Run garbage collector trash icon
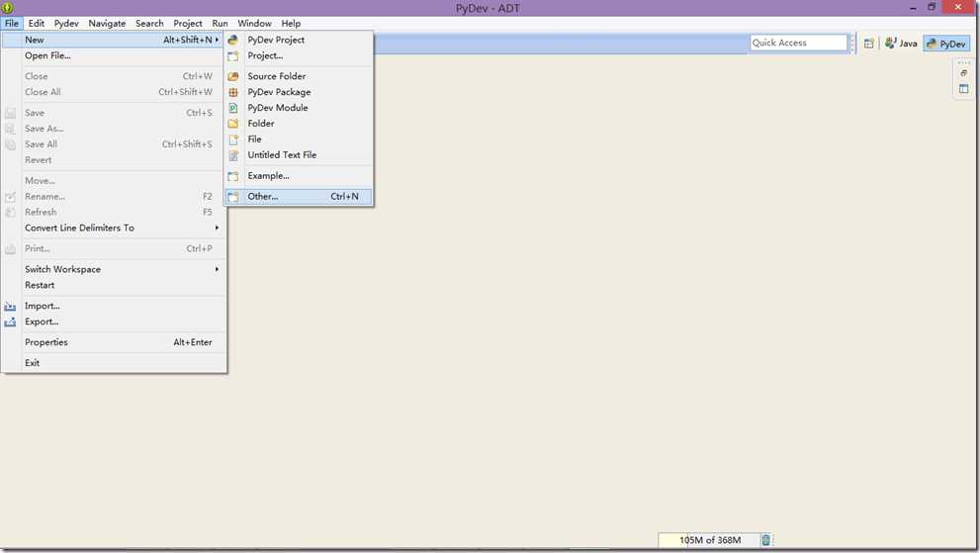This screenshot has width=980, height=553. click(765, 540)
